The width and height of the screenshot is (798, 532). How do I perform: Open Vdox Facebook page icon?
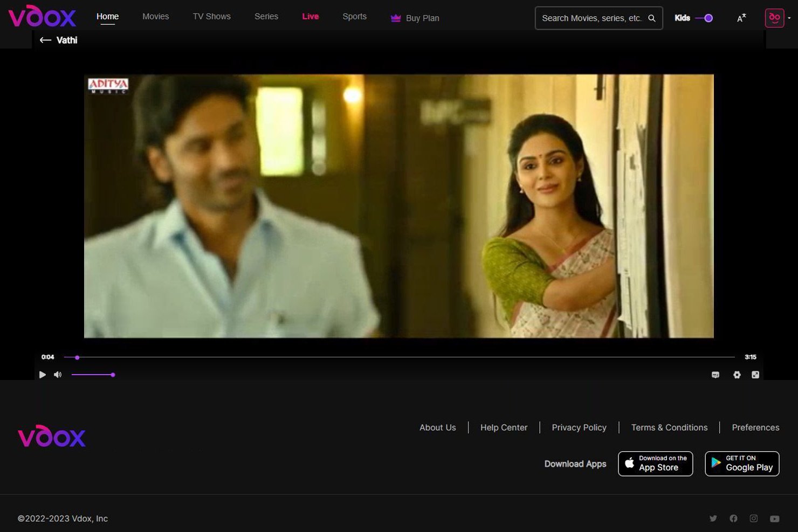(733, 519)
